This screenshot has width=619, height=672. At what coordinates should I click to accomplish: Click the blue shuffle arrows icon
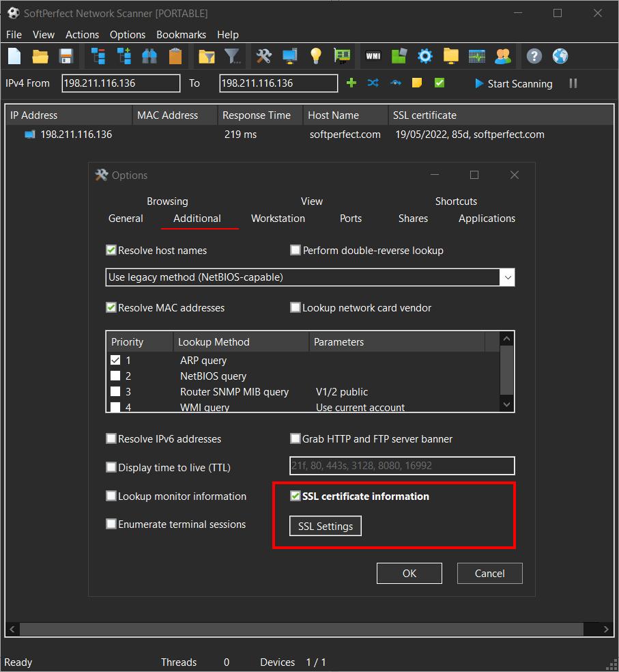(x=373, y=83)
